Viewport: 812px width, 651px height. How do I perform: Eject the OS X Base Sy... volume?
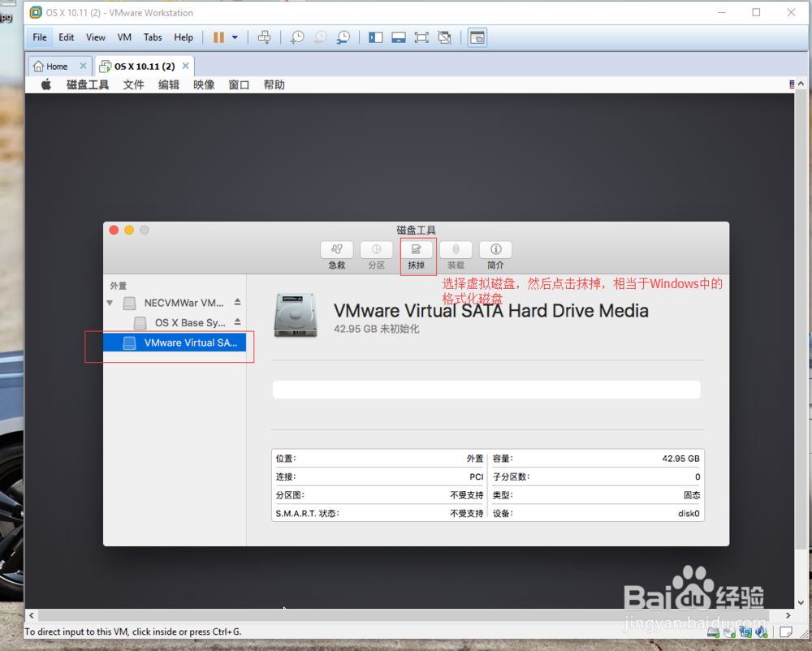(x=237, y=321)
